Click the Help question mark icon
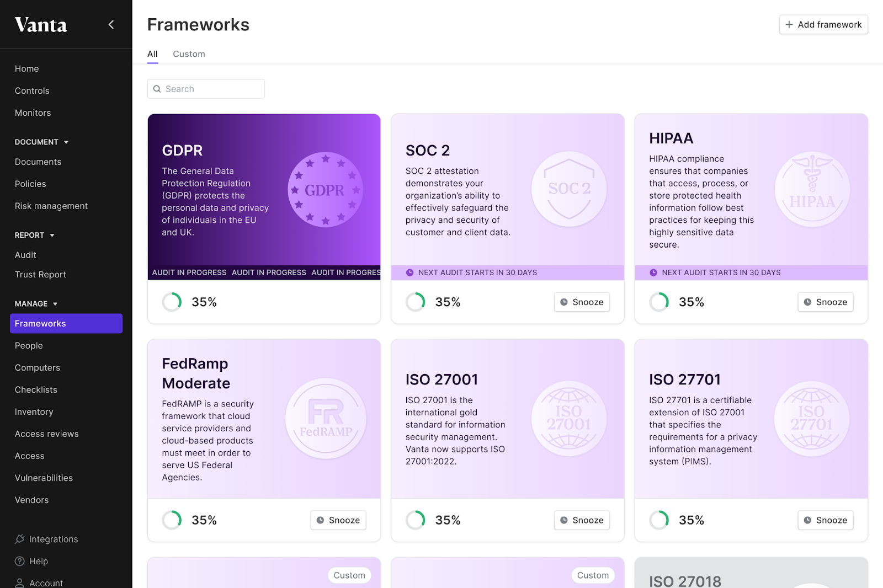 point(20,561)
